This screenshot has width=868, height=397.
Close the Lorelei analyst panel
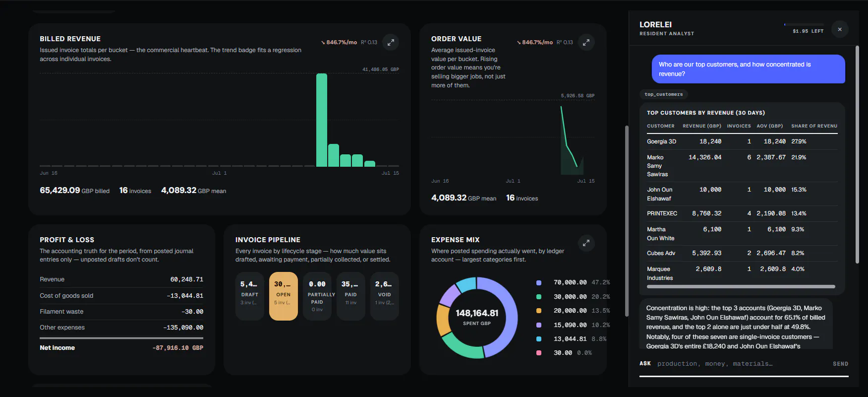[840, 29]
